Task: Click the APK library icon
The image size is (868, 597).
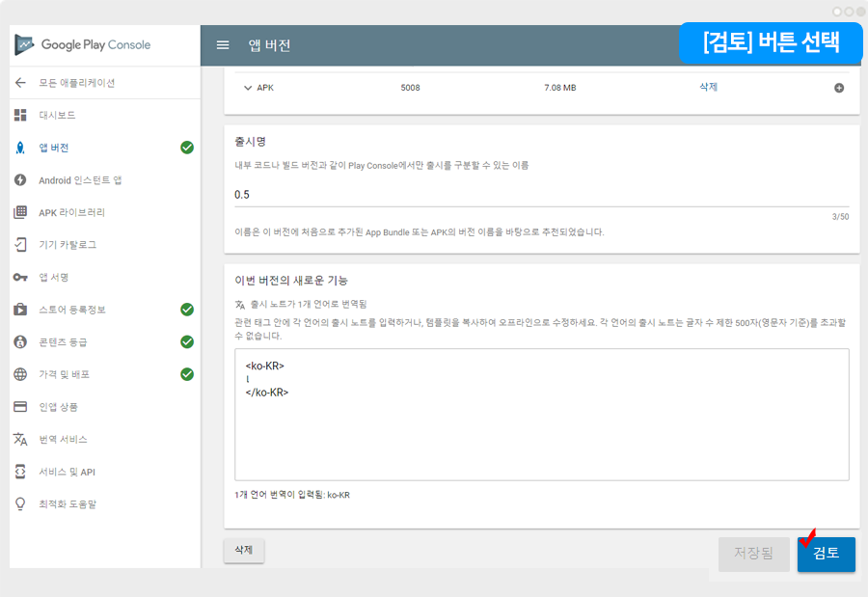Action: tap(20, 212)
